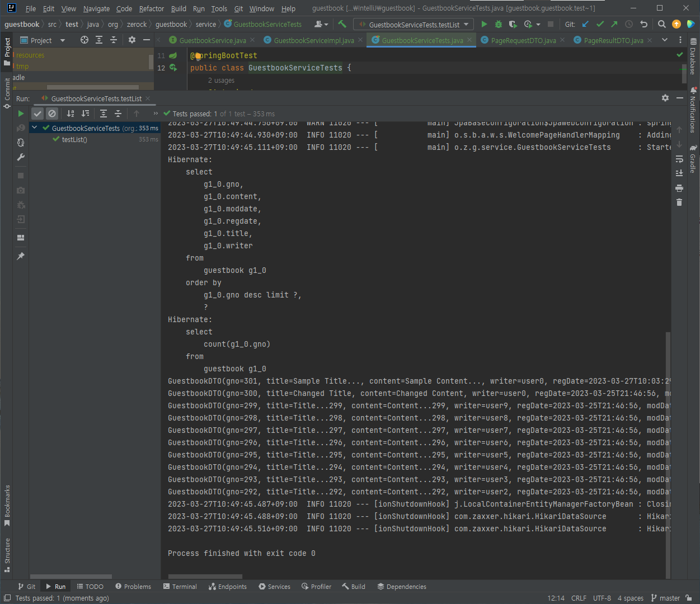Run with Coverage from the main toolbar

513,24
